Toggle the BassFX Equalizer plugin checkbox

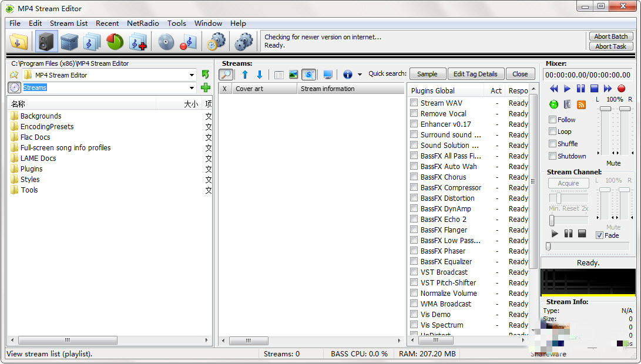(414, 261)
